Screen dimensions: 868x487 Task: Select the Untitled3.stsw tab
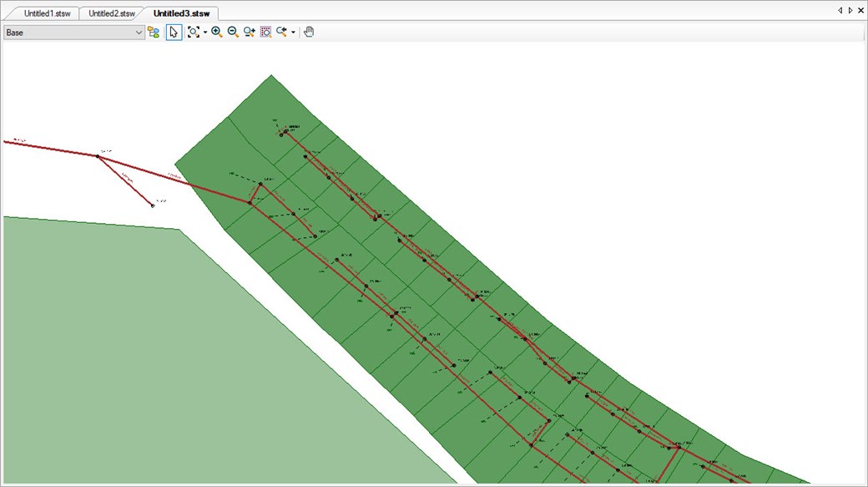[x=180, y=13]
